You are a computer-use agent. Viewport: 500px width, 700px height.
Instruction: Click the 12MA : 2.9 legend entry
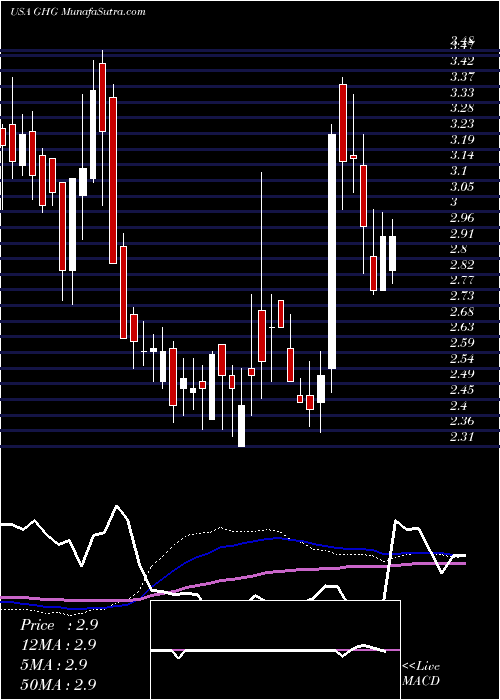(x=58, y=644)
